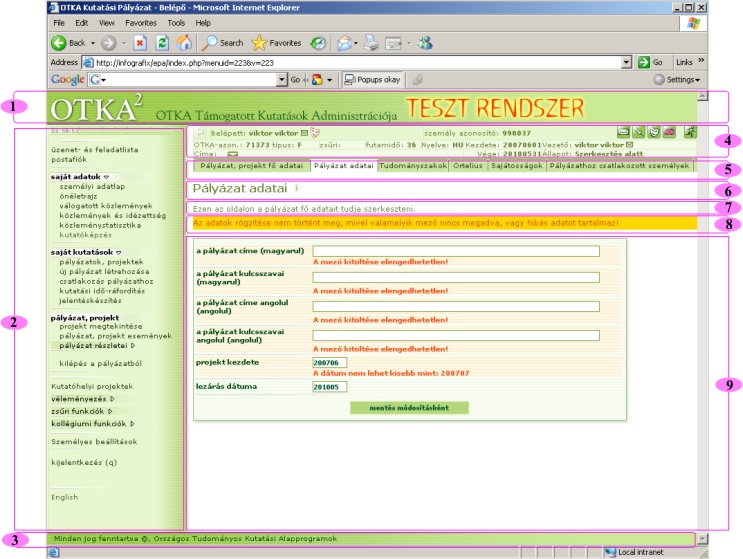Click the page scrollbar down arrow
The height and width of the screenshot is (559, 743).
coord(703,539)
